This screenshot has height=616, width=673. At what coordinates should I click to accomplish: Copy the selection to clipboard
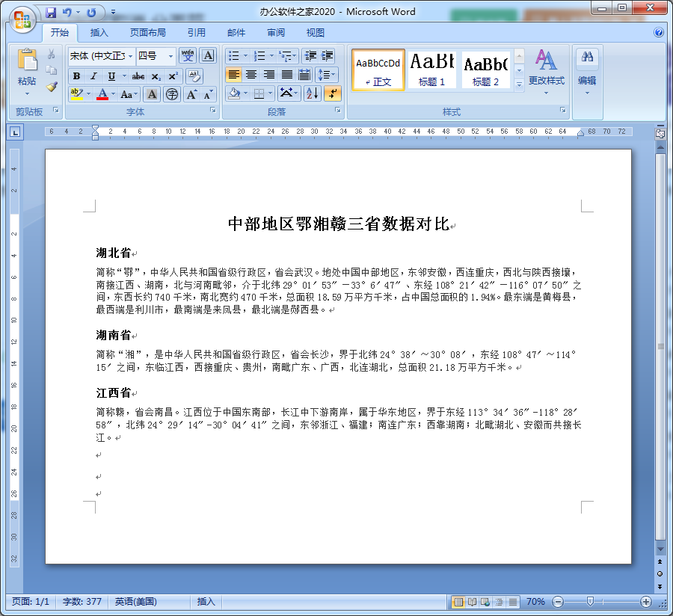pos(51,70)
